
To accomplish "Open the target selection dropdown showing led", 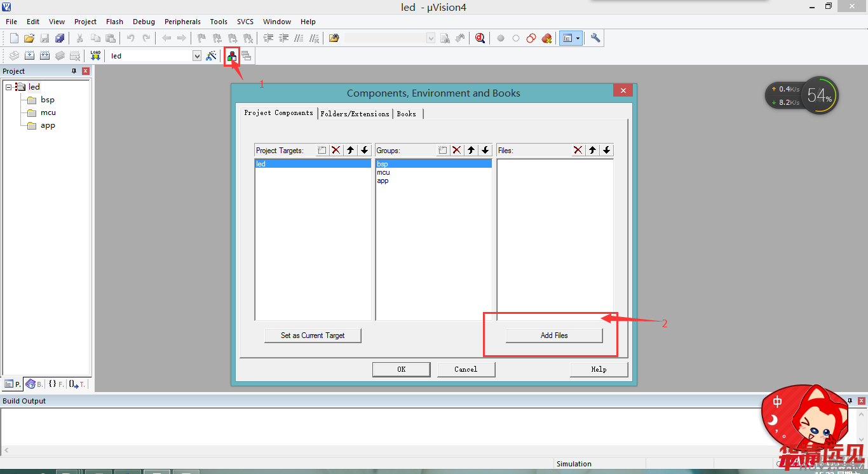I will (x=197, y=56).
